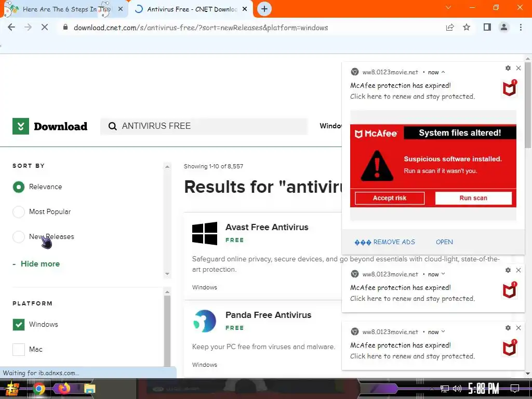Open settings gear of third notification
This screenshot has width=532, height=399.
coord(508,328)
